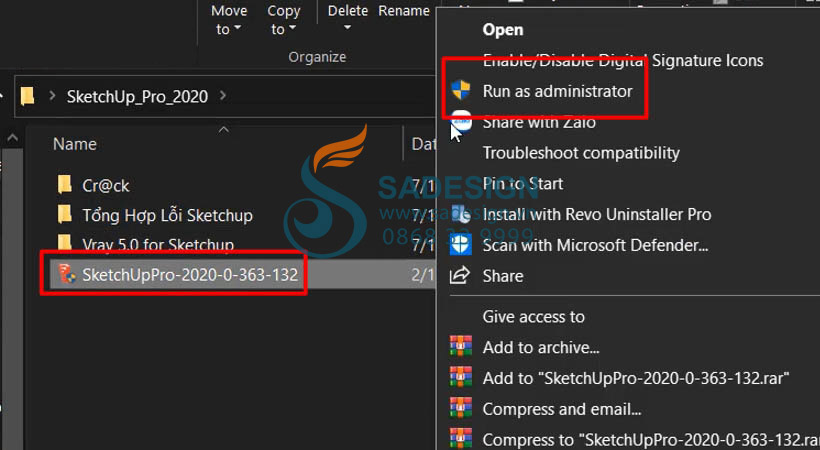Choose Run as administrator
The width and height of the screenshot is (820, 450).
(x=557, y=91)
